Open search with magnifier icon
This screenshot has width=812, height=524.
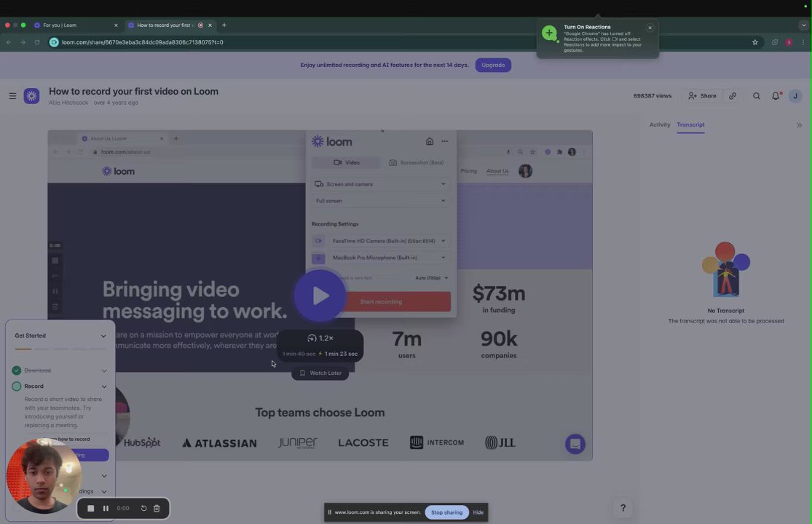tap(757, 95)
